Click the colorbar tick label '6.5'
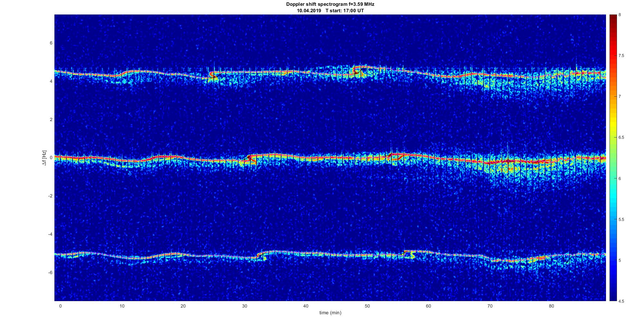 coord(621,138)
